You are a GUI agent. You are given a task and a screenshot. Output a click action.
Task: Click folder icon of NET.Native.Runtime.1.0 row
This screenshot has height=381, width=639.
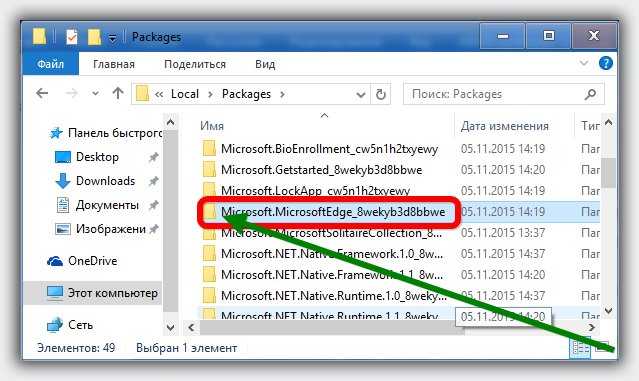[x=209, y=295]
